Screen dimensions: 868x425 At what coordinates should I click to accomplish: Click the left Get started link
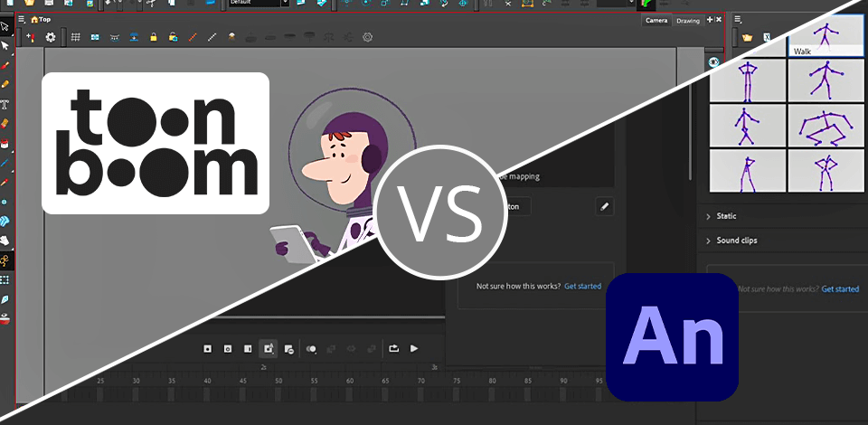(582, 286)
